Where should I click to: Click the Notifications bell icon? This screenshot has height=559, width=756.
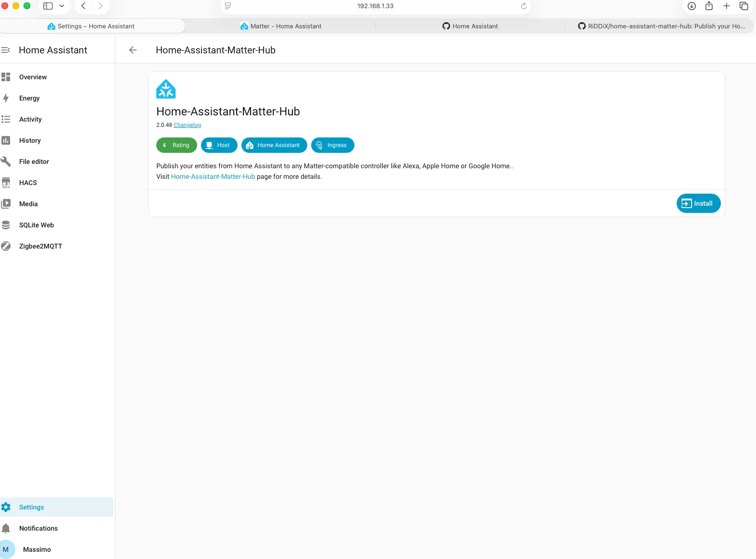click(x=6, y=528)
